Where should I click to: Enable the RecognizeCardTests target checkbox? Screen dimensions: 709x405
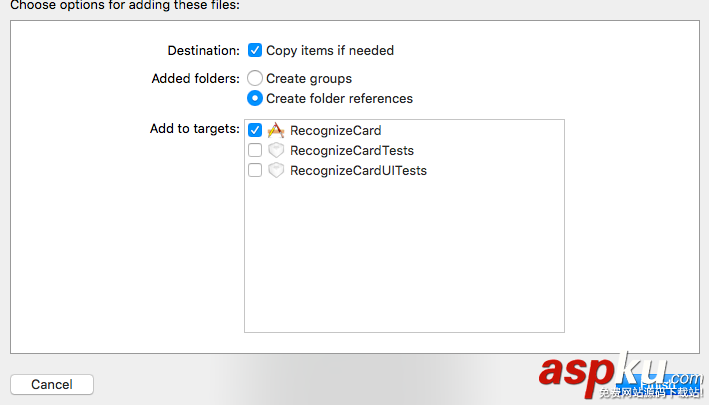click(x=255, y=150)
